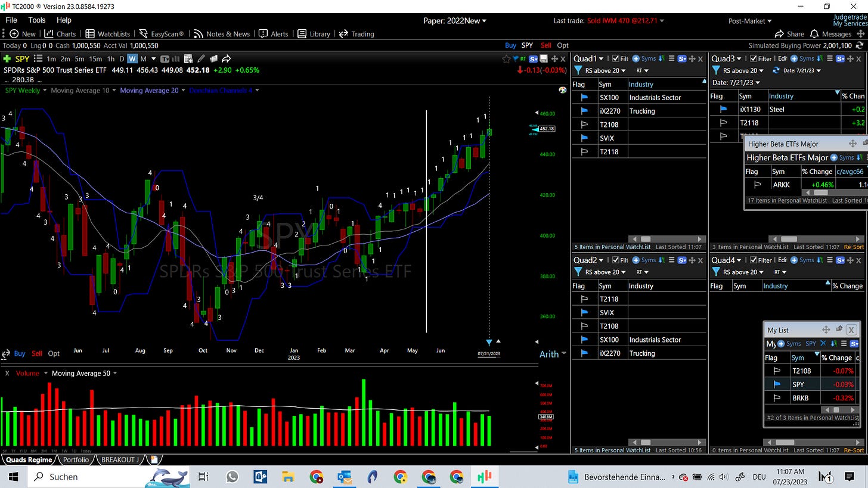
Task: Toggle the Quad1 Filter checkbox
Action: pos(616,58)
